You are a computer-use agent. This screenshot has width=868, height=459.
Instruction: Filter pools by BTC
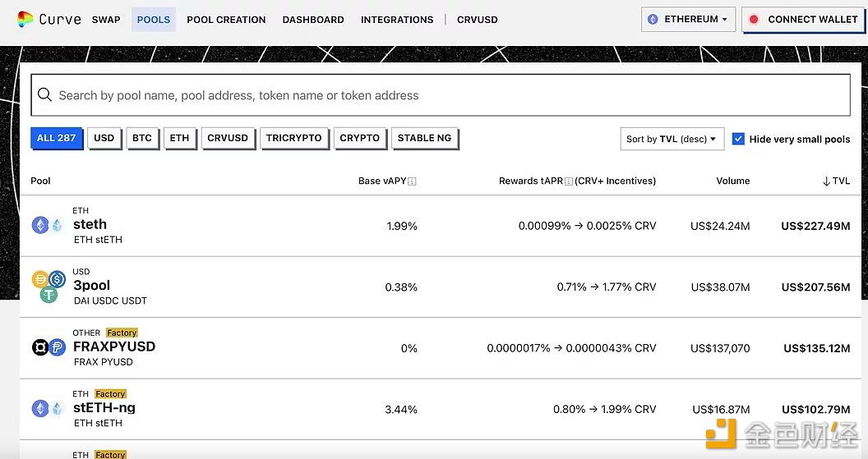coord(142,138)
